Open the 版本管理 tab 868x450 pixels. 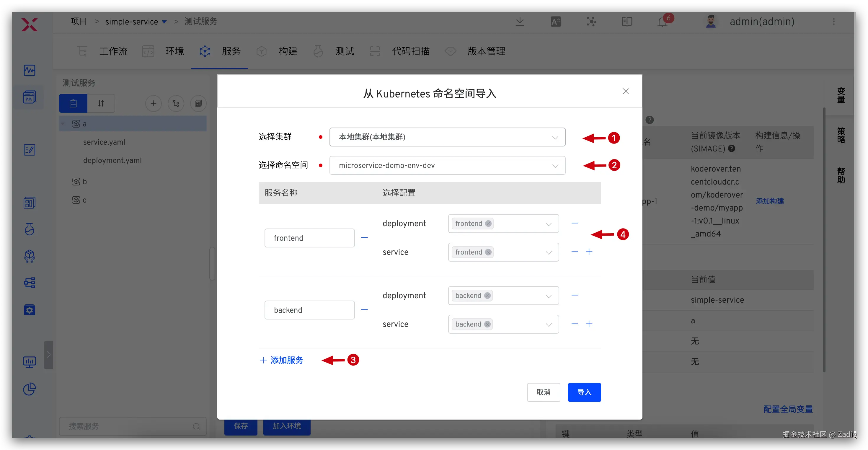[x=486, y=51]
